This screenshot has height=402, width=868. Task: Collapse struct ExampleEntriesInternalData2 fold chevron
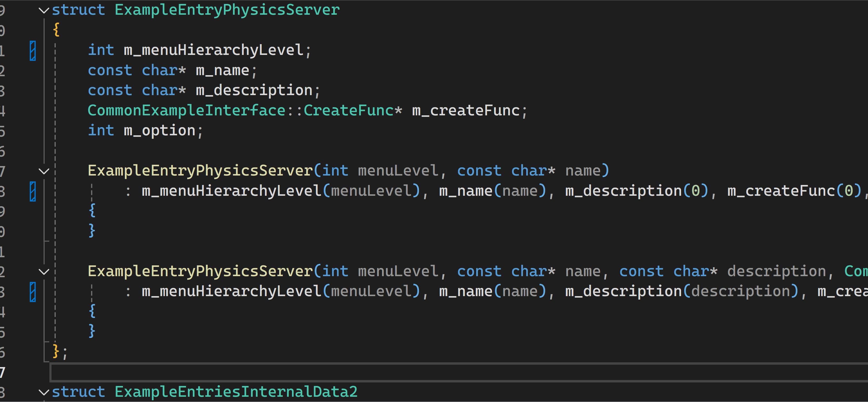click(44, 392)
